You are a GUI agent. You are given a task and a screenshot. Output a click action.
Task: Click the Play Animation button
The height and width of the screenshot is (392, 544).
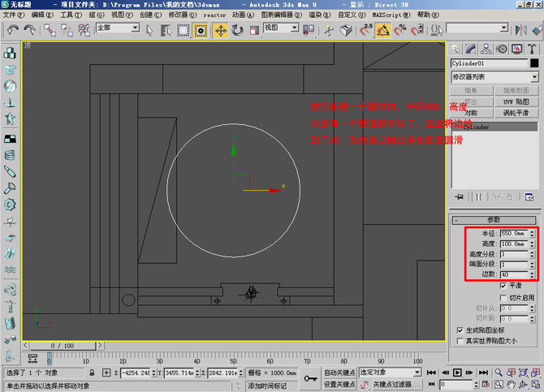pos(457,373)
